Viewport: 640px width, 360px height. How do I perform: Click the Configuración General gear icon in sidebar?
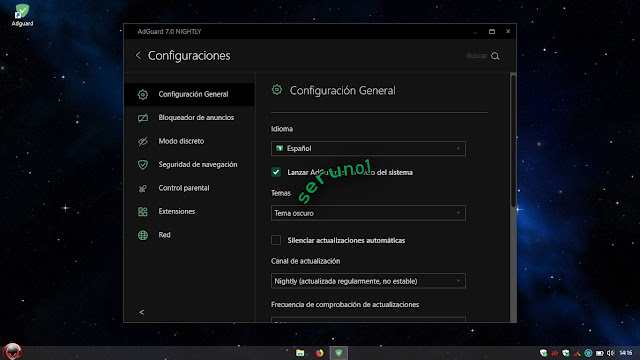[142, 95]
